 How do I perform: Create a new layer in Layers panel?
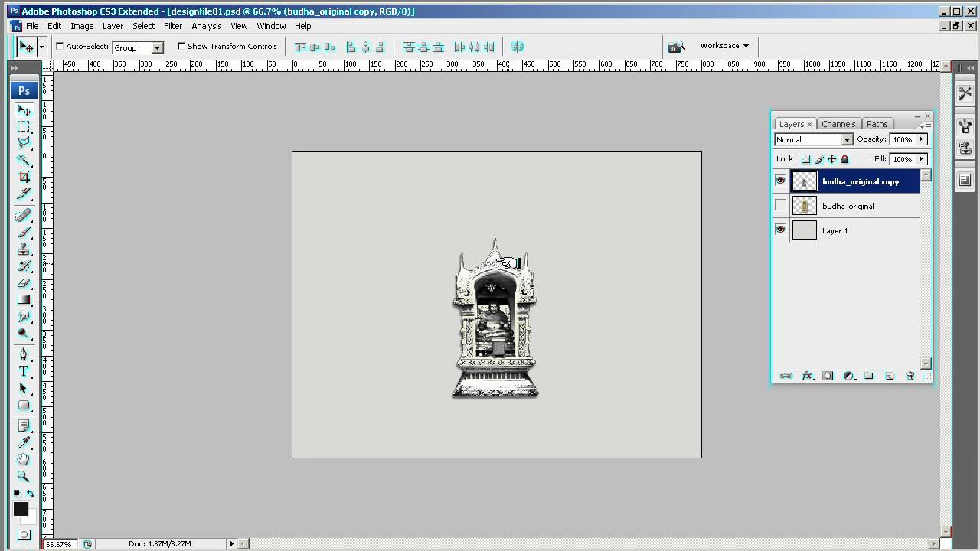tap(890, 376)
